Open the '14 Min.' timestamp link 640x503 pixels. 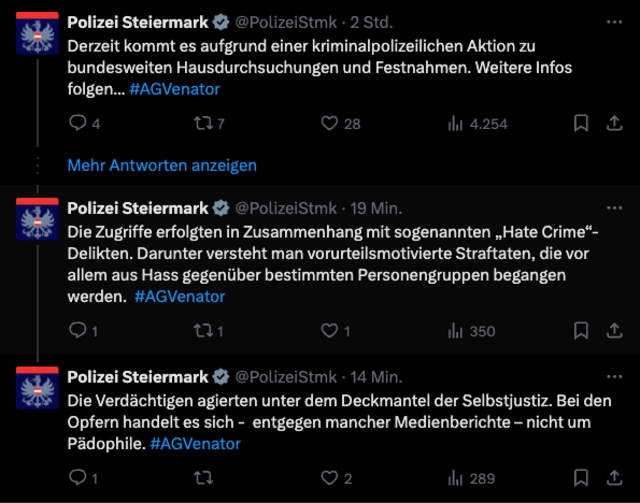(x=376, y=377)
